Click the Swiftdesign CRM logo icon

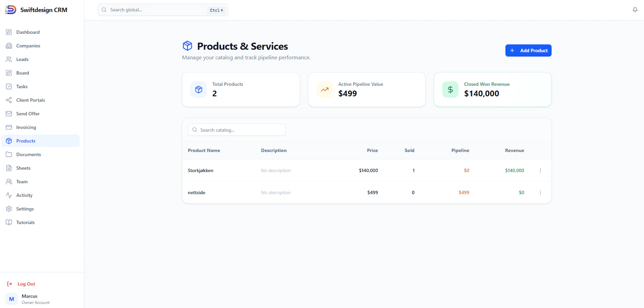coord(11,10)
